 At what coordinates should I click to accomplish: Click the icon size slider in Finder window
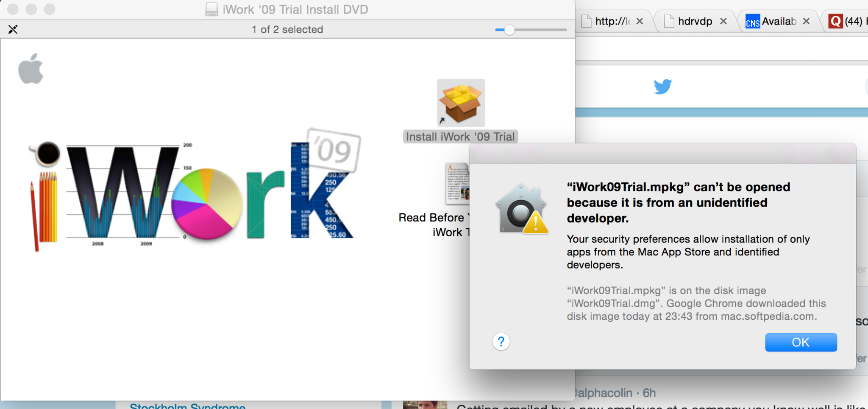click(531, 30)
